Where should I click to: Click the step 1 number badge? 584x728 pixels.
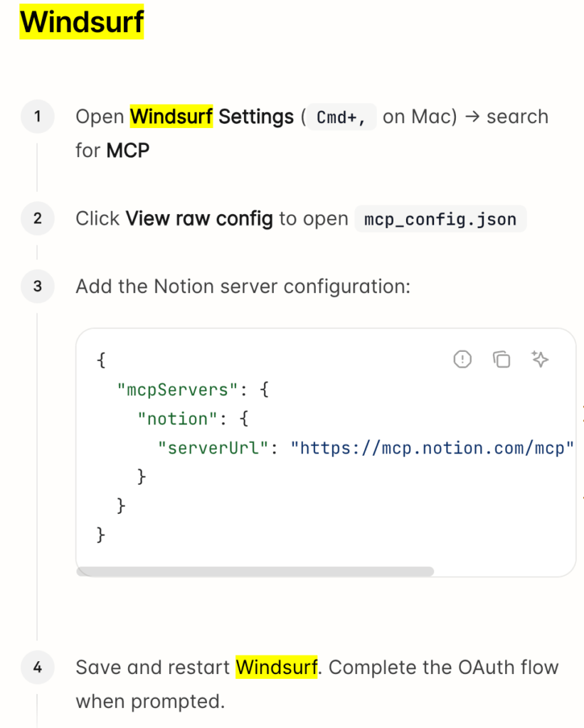point(37,116)
